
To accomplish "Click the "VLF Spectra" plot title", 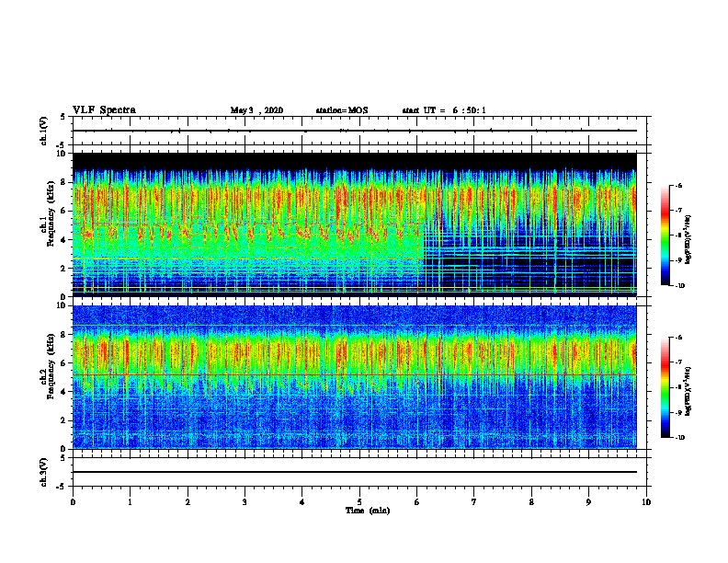I will pos(104,110).
